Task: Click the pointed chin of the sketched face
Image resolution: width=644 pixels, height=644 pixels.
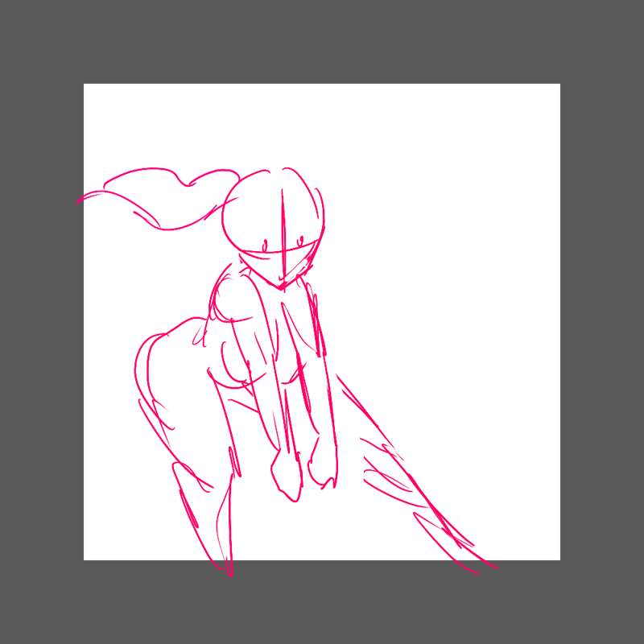Action: coord(280,286)
